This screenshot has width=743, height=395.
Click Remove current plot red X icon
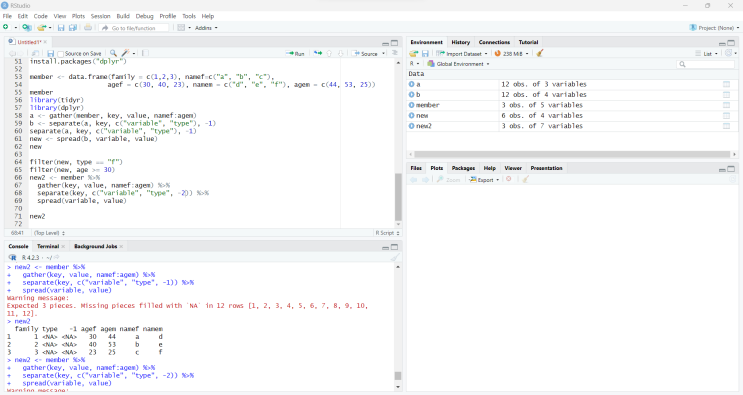click(x=508, y=179)
